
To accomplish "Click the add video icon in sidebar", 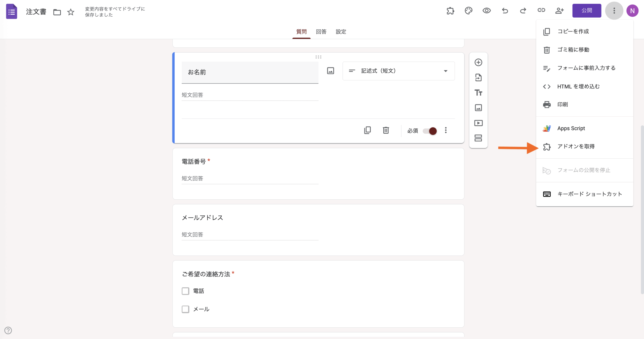I will click(x=478, y=123).
